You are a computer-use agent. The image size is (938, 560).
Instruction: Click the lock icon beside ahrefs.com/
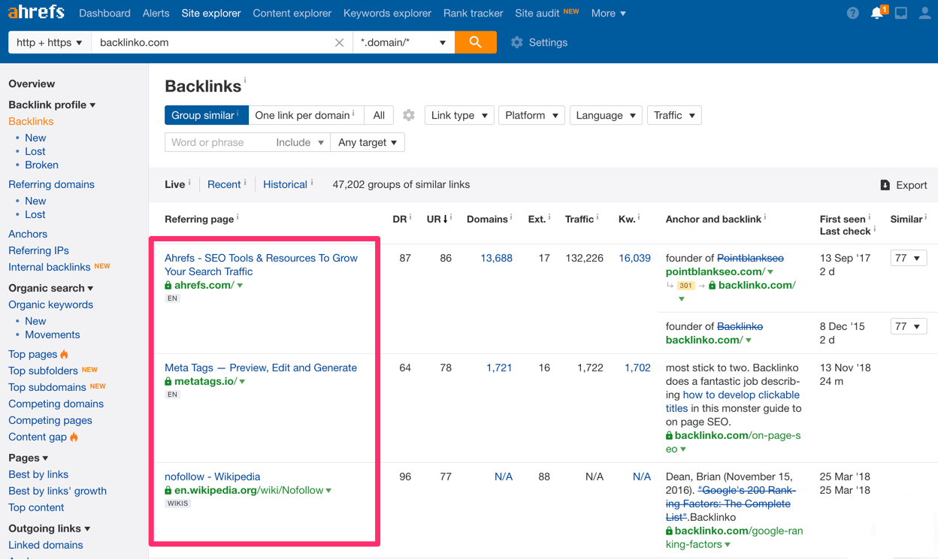pos(168,286)
